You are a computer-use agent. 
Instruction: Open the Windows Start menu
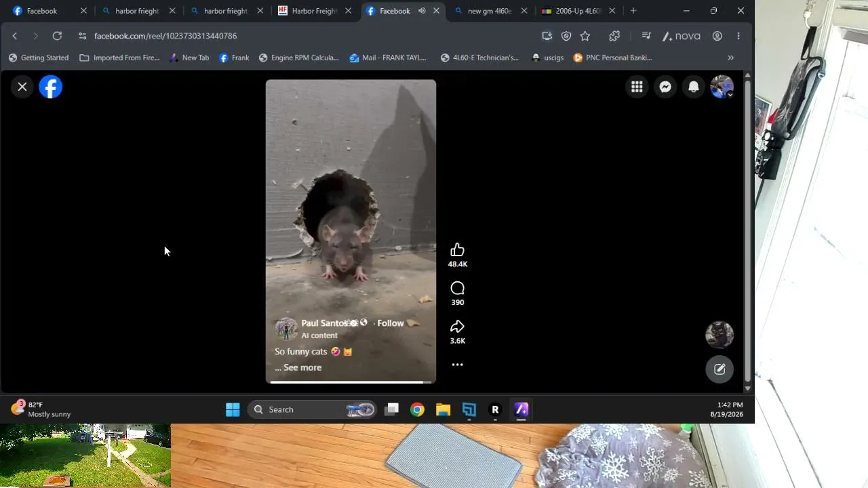[233, 409]
